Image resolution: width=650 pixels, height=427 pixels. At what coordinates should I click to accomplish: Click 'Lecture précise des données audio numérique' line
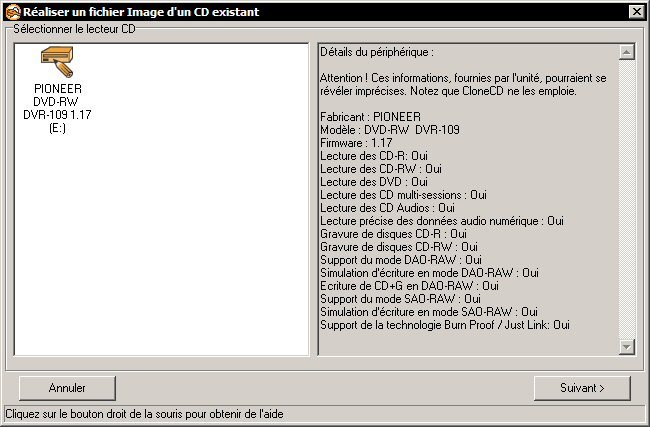click(x=441, y=221)
